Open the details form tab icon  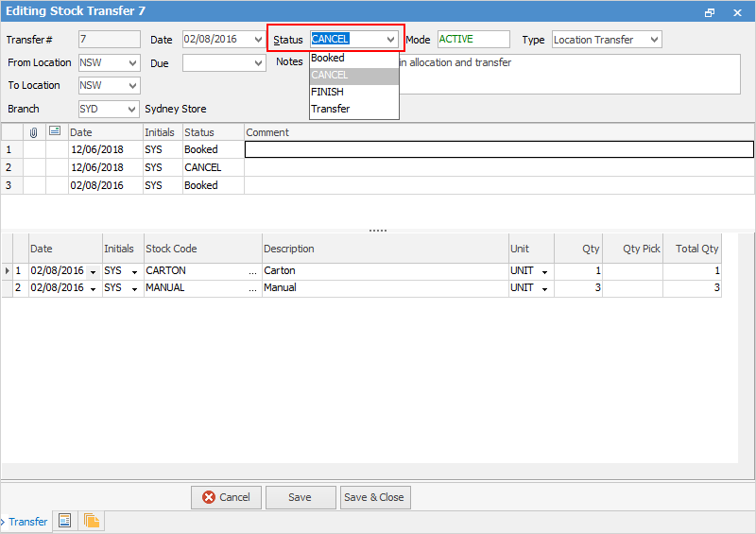click(x=64, y=521)
